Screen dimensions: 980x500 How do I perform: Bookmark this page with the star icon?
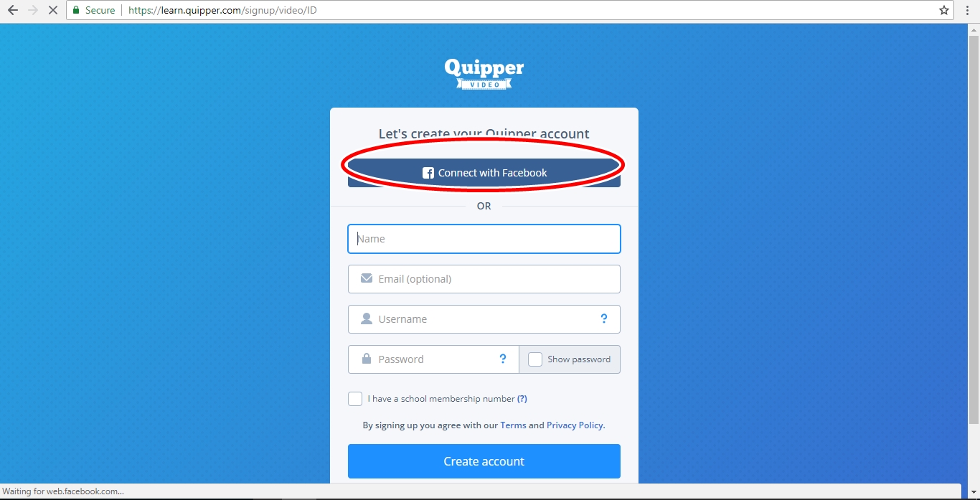(944, 10)
